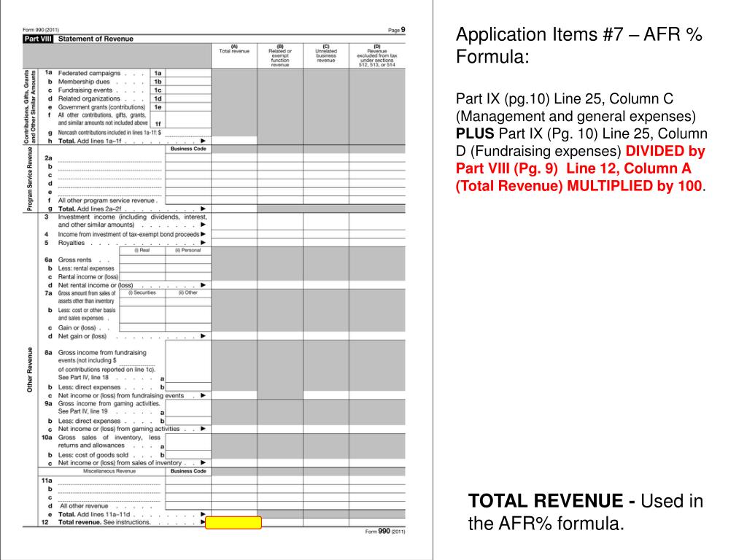Click the "Related organizations" line 1d label

coord(89,99)
